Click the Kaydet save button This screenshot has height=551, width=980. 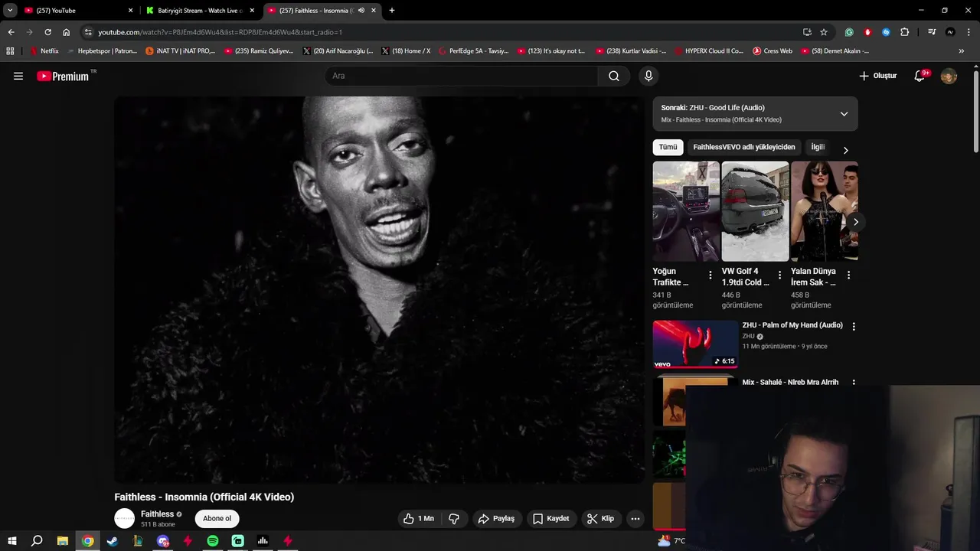point(551,518)
